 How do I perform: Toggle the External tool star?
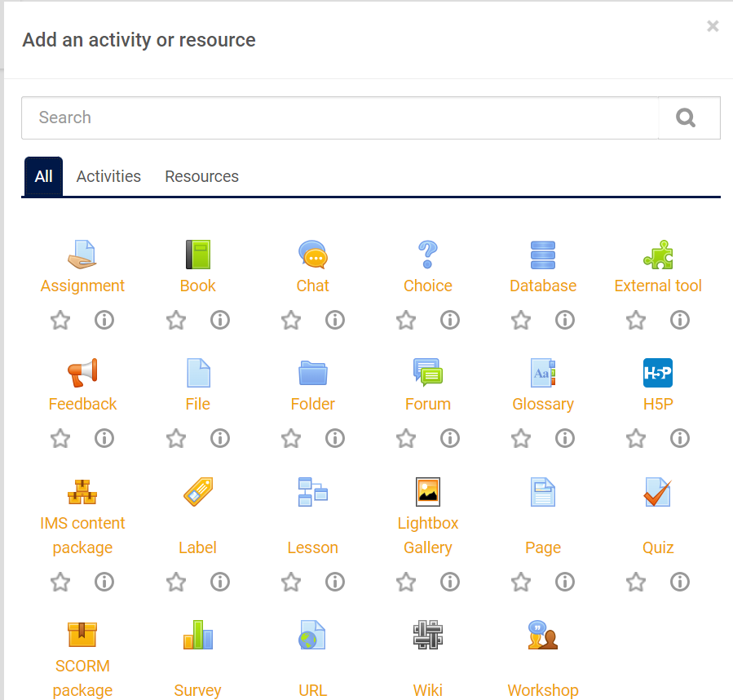coord(636,320)
